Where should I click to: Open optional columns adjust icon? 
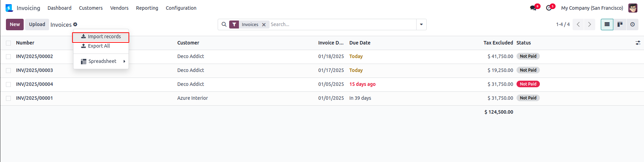638,43
